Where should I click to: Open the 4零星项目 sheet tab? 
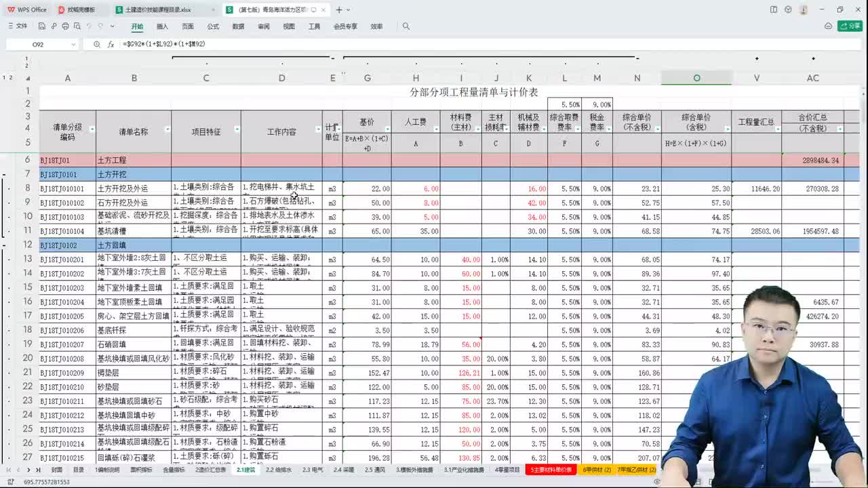[507, 470]
